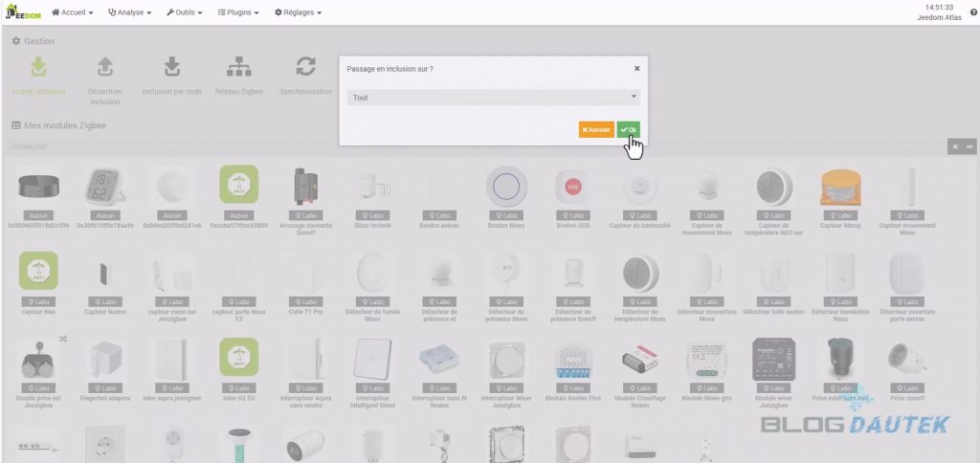Open the Accueil dropdown menu
The image size is (980, 463).
[x=72, y=12]
